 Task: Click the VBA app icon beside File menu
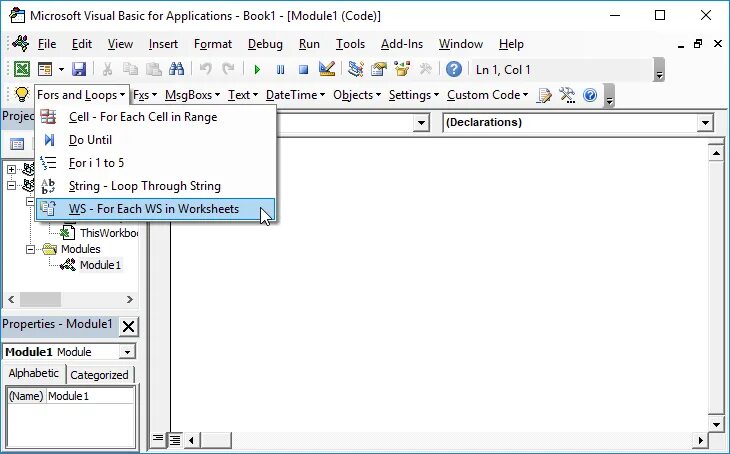click(x=21, y=44)
